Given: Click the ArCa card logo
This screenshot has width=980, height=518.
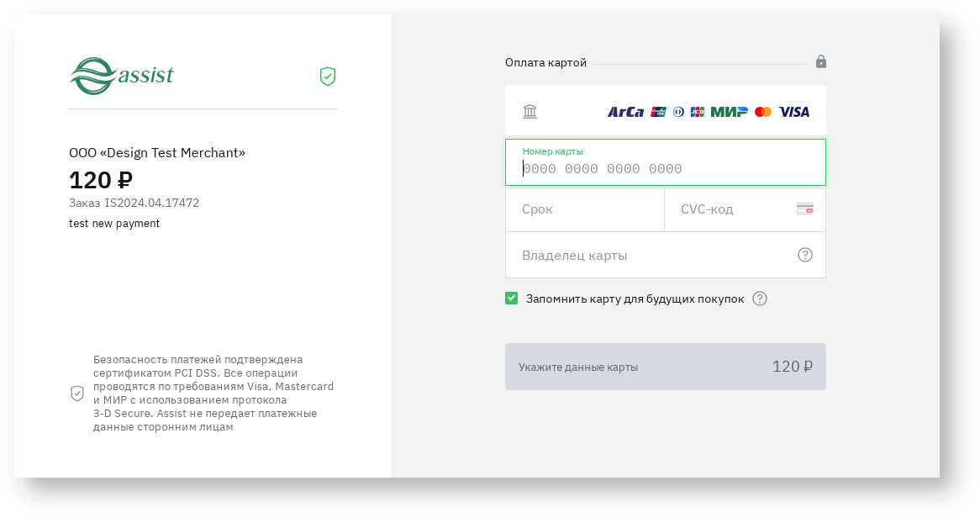Looking at the screenshot, I should point(625,112).
